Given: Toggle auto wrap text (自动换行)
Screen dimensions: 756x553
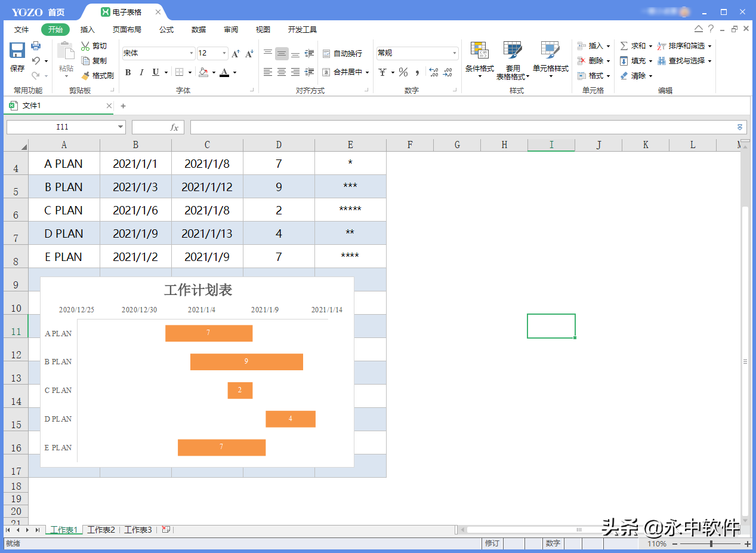Looking at the screenshot, I should click(342, 54).
